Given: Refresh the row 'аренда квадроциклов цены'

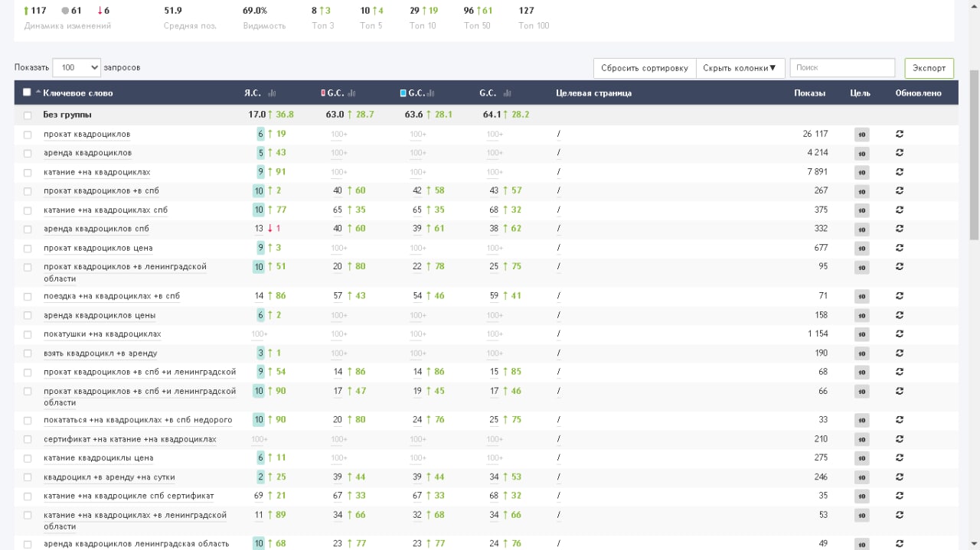Looking at the screenshot, I should [x=900, y=315].
